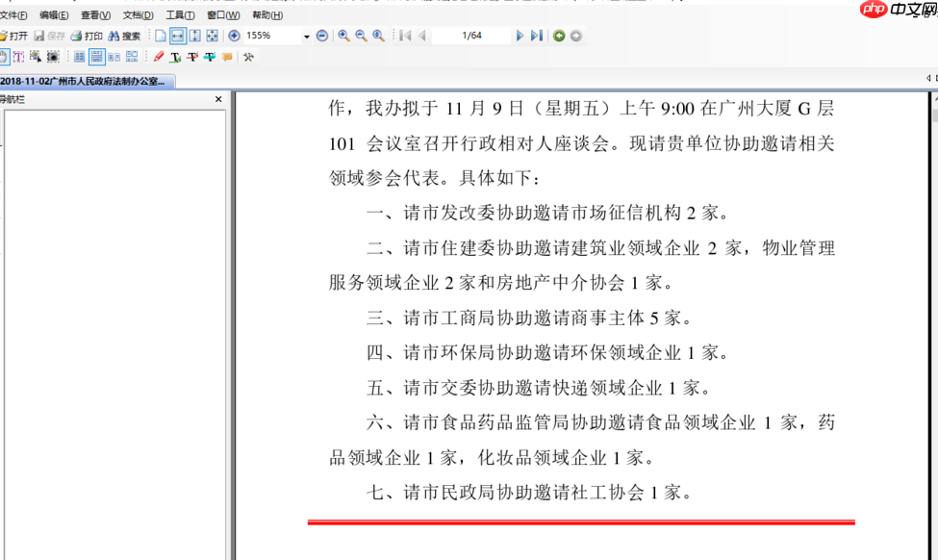This screenshot has width=938, height=560.
Task: Click the vertical document scrollbar
Action: click(931, 289)
